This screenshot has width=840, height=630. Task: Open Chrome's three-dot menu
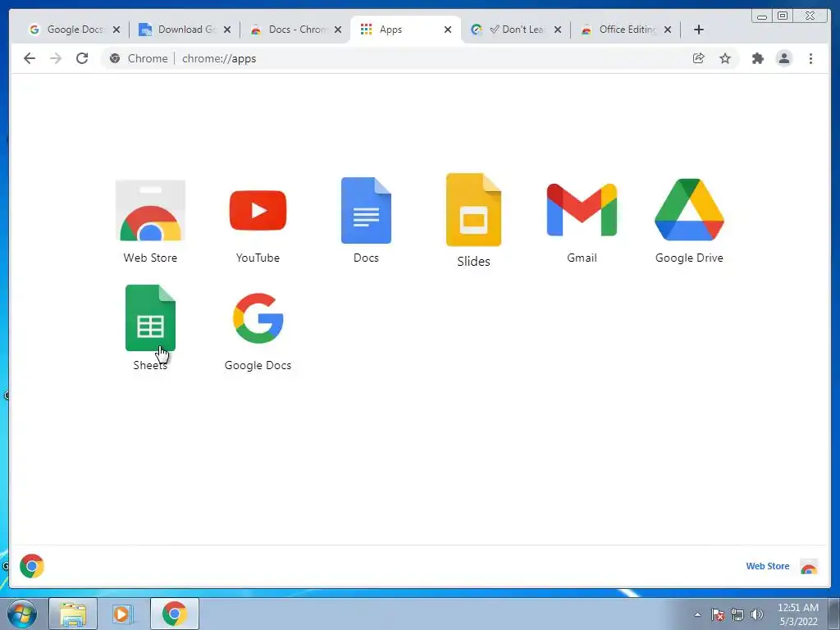810,58
